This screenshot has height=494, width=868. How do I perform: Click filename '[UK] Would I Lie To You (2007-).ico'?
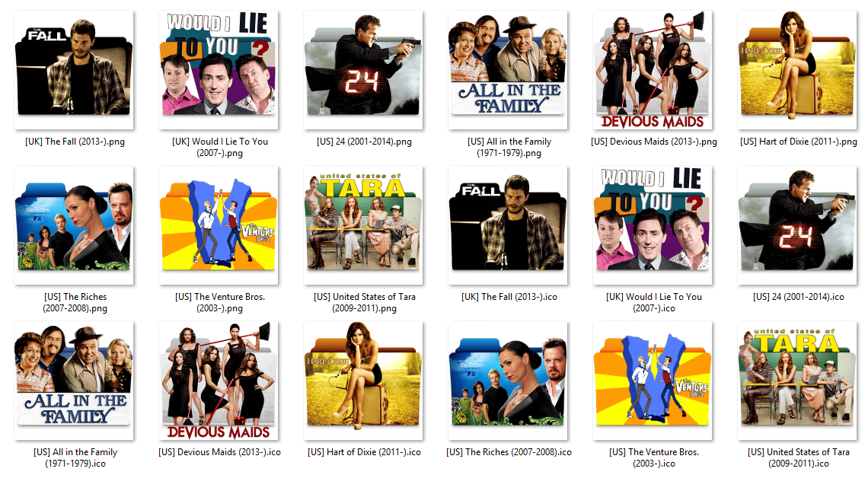[x=654, y=303]
